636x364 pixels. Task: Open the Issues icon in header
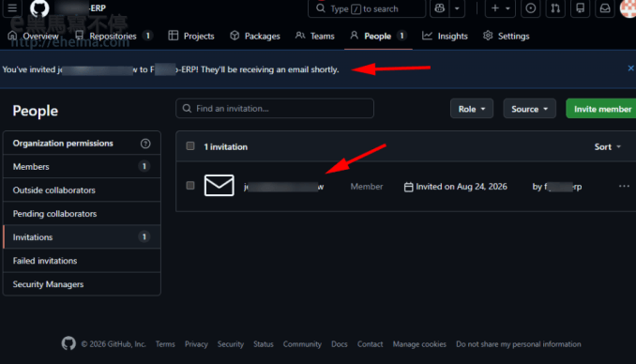[x=531, y=8]
